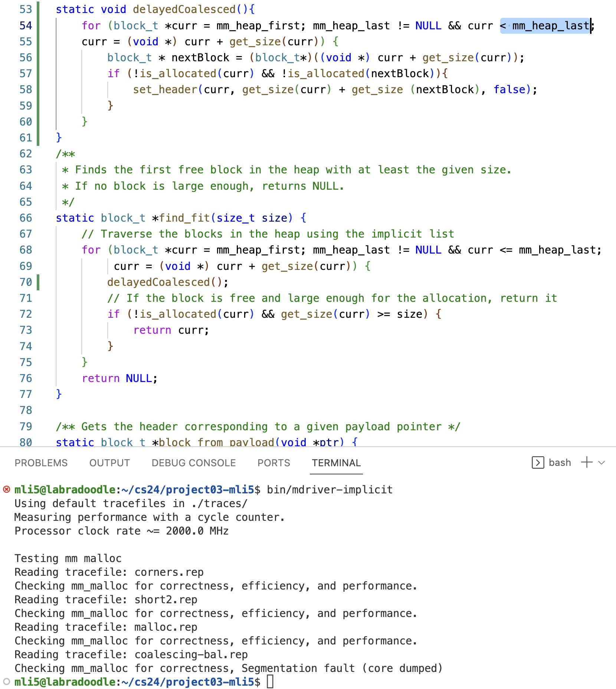Image resolution: width=616 pixels, height=689 pixels.
Task: Click line number 54 in the gutter
Action: pos(26,26)
